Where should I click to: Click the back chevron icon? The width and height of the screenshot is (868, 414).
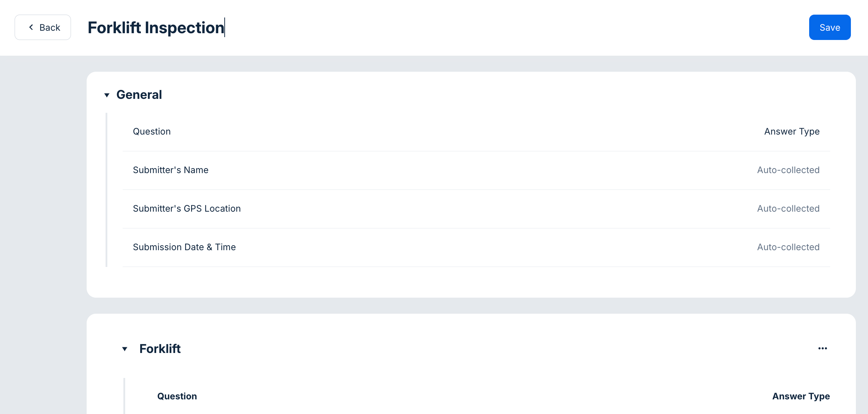pyautogui.click(x=31, y=27)
